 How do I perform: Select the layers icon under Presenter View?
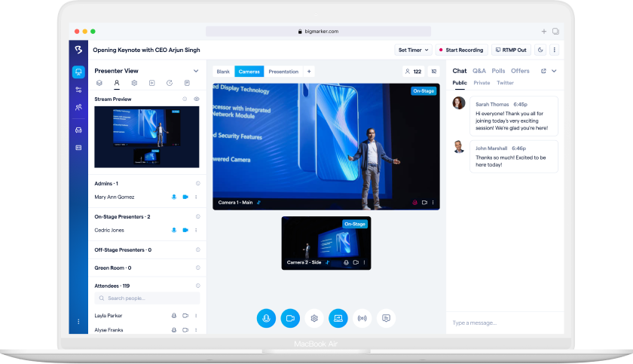click(x=99, y=83)
